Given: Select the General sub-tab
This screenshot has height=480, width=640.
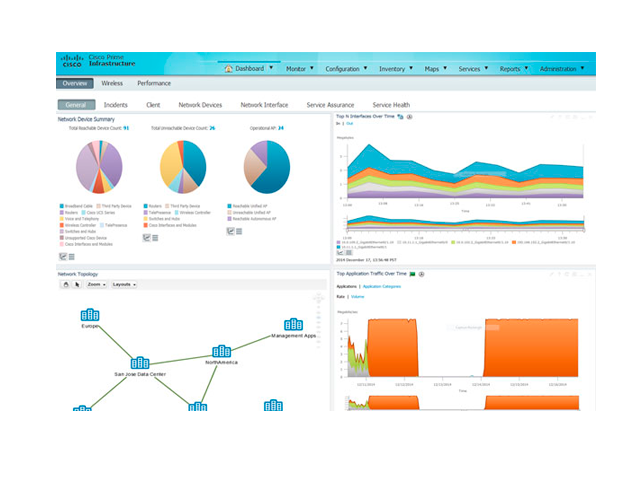Looking at the screenshot, I should 76,105.
